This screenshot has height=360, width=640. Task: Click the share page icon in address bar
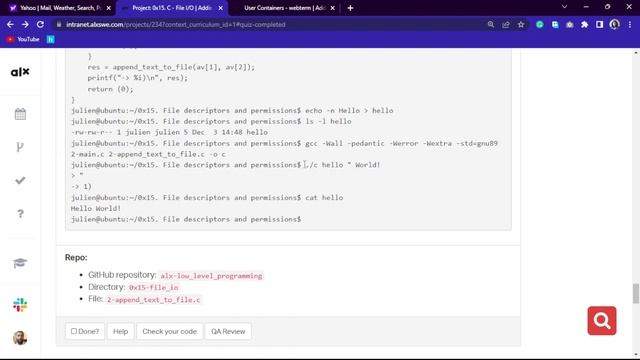click(x=506, y=24)
